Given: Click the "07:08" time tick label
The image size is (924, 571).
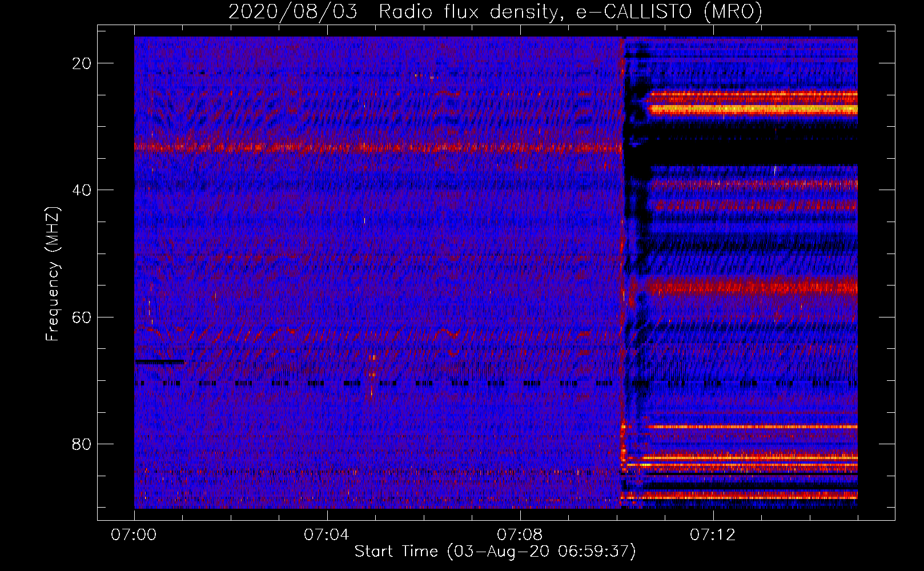Looking at the screenshot, I should (x=520, y=535).
